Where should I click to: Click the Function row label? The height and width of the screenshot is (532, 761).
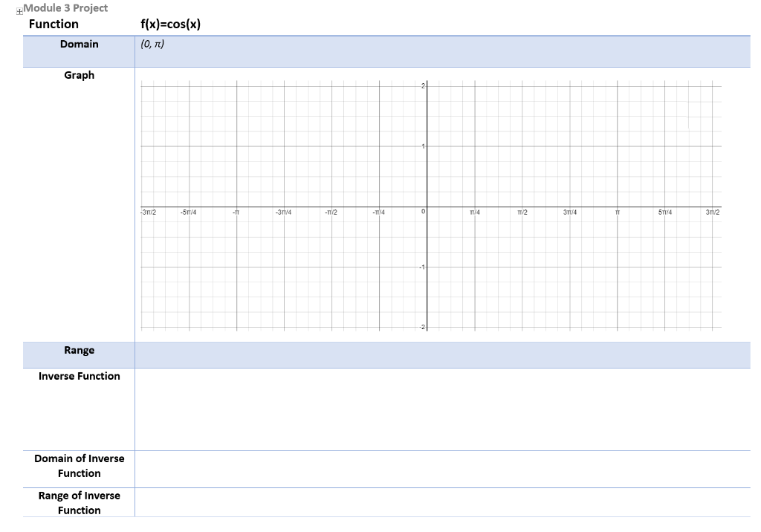54,24
